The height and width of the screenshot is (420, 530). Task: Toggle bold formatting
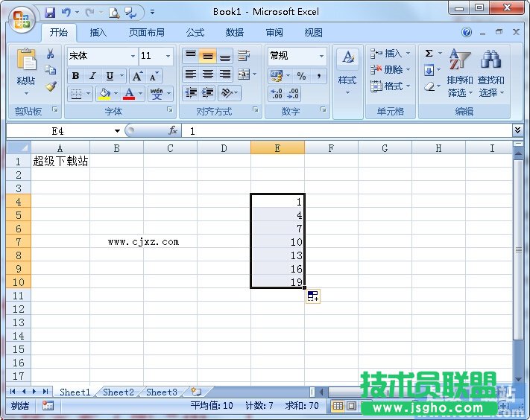pyautogui.click(x=75, y=76)
